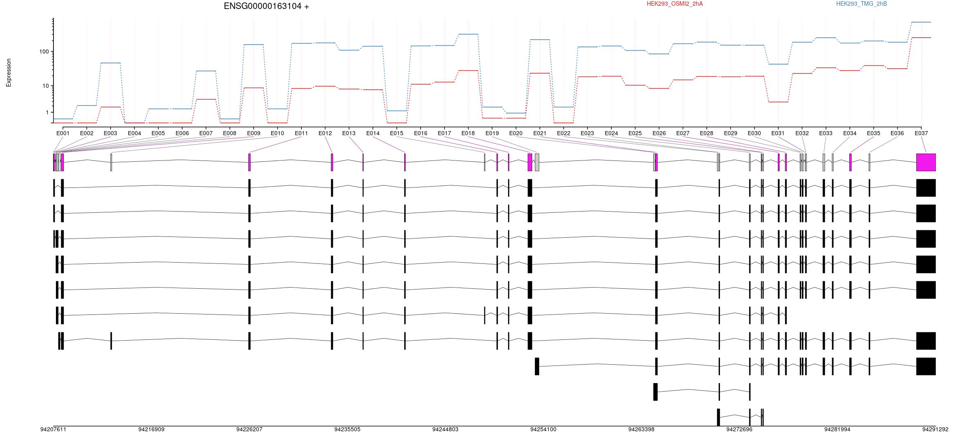Click exon label E005

pos(158,133)
